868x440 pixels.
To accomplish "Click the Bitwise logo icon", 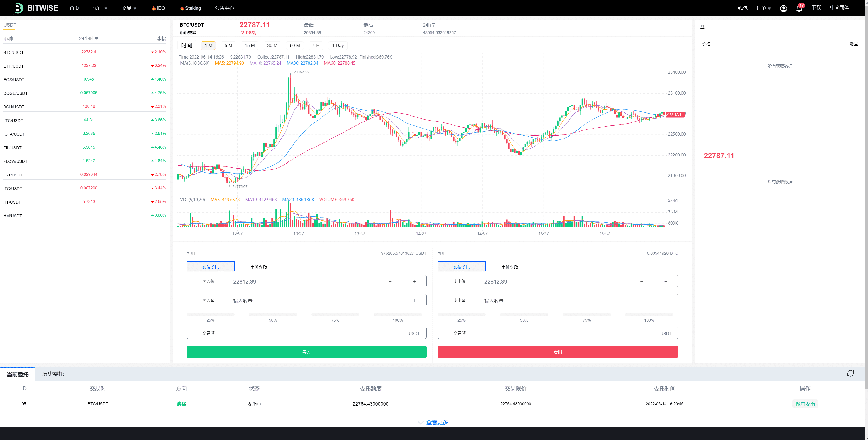I will (19, 8).
